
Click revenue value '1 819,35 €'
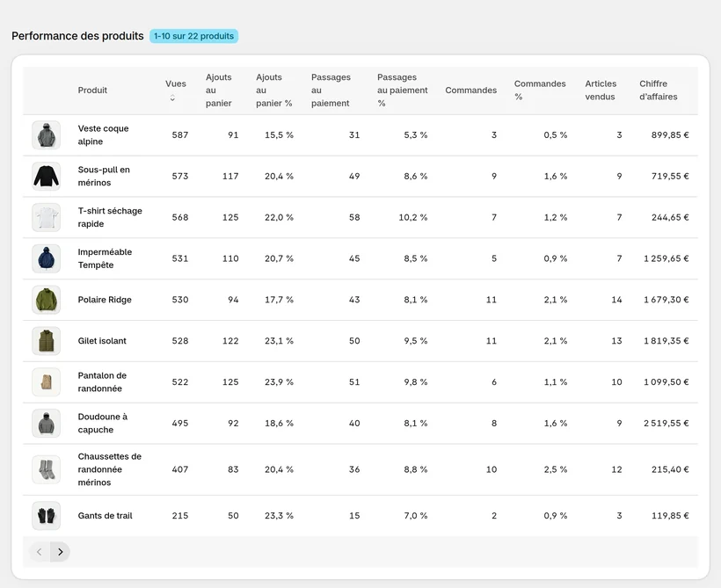pos(666,341)
